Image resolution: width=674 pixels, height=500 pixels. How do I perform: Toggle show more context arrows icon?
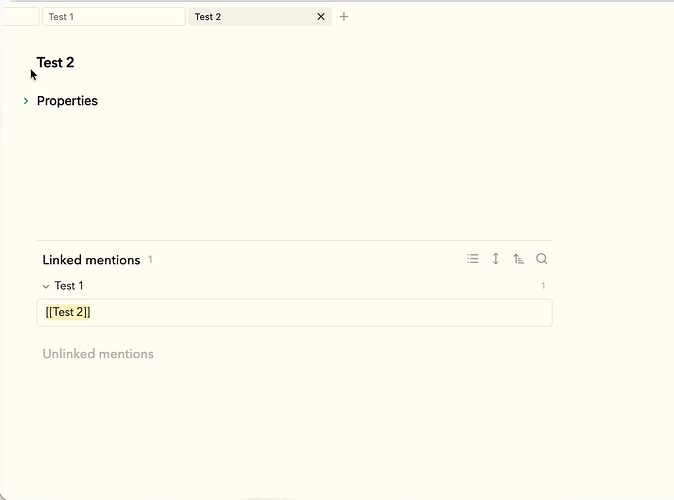[496, 259]
